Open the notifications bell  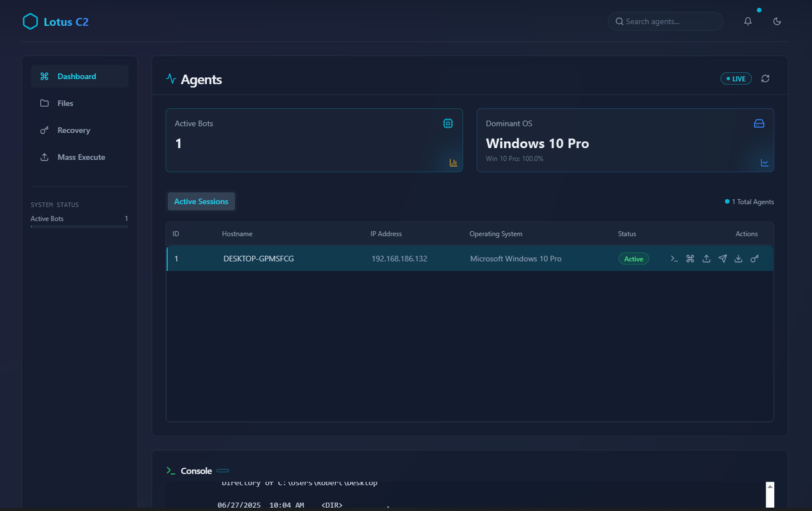coord(748,21)
